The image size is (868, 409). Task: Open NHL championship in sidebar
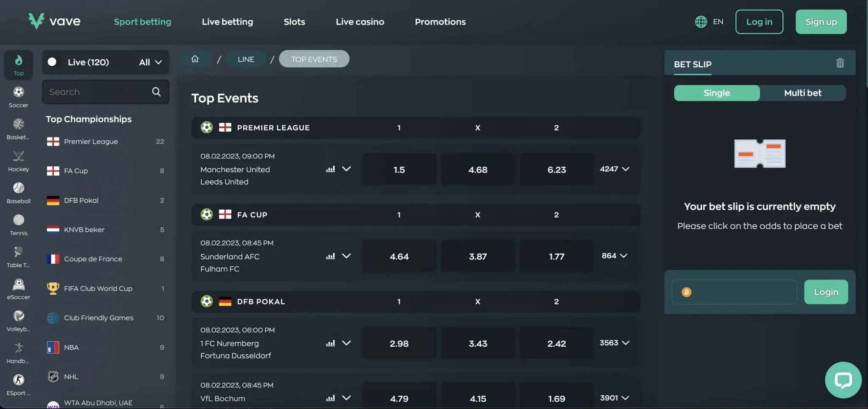click(106, 376)
